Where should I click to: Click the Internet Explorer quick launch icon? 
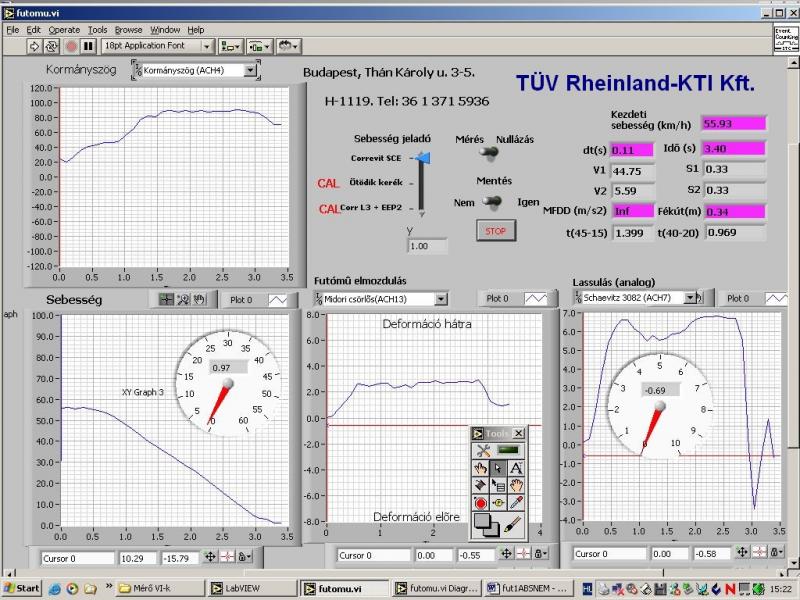[55, 589]
